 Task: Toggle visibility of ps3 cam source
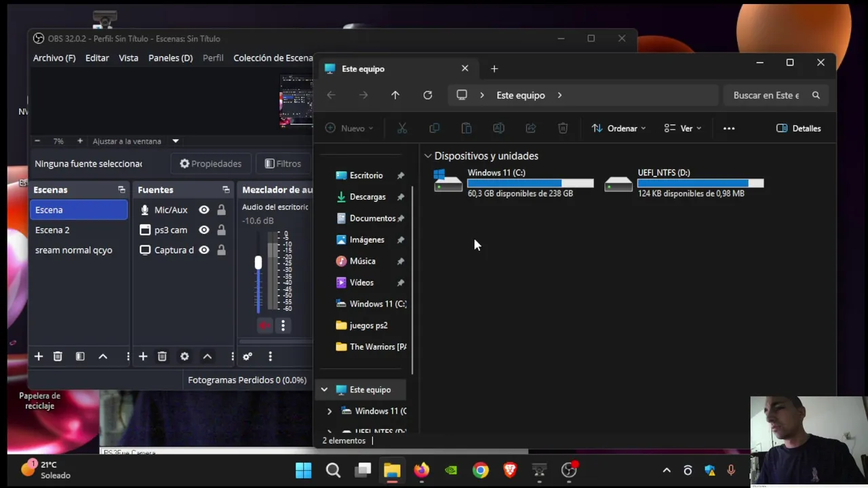tap(204, 230)
